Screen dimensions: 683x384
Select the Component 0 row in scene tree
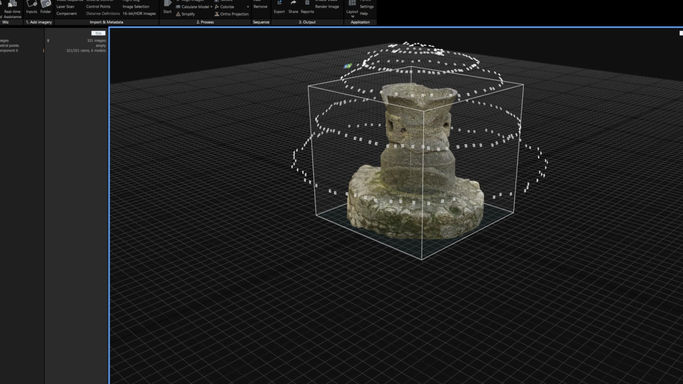tap(9, 51)
